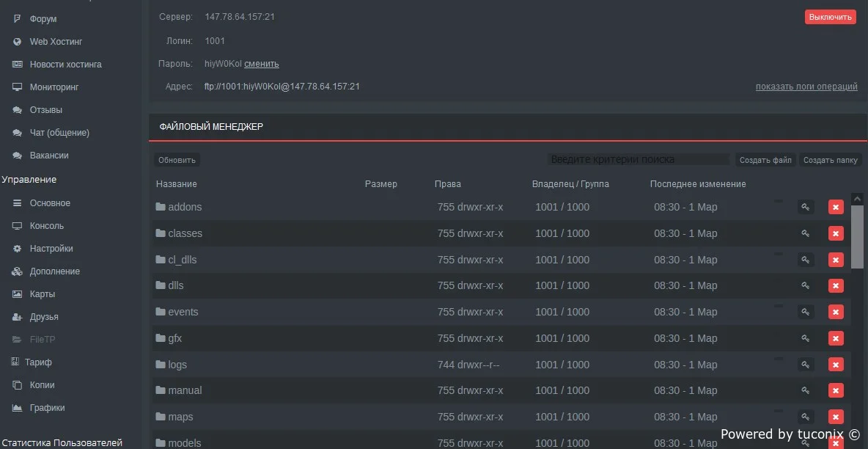Delete the classes folder with red X

coord(836,233)
